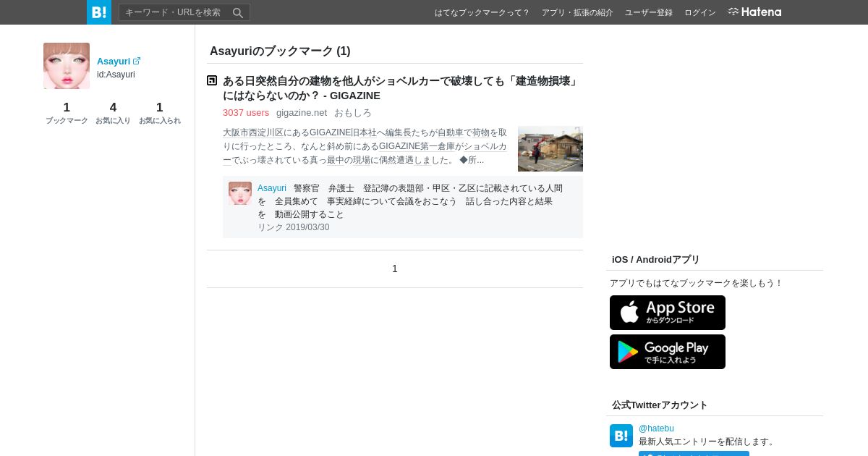Open the GIGAZINE article title link

[x=401, y=88]
